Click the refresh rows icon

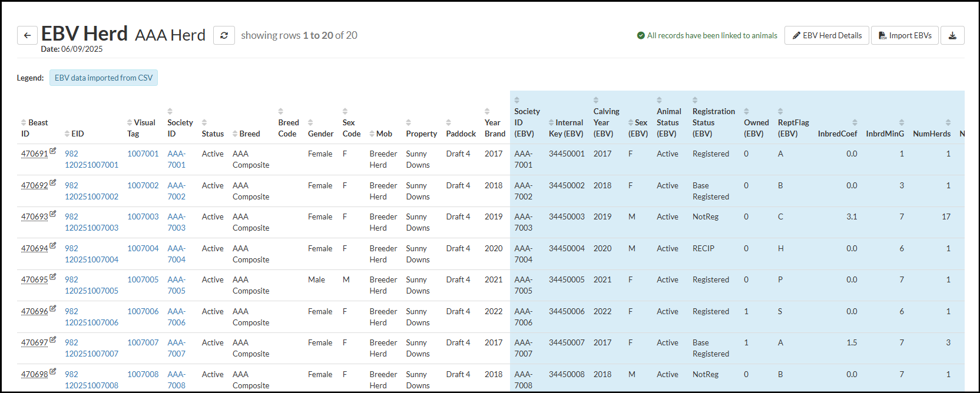coord(224,36)
